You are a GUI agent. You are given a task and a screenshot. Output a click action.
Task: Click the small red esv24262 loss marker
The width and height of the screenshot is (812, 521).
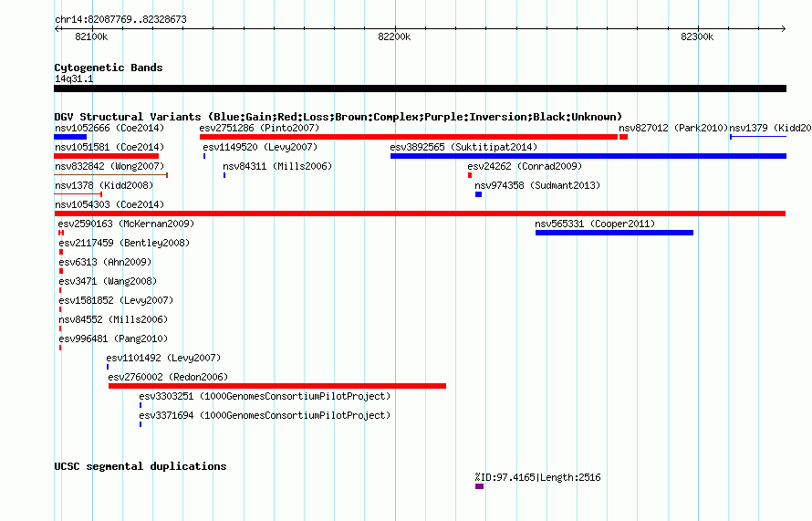(x=470, y=175)
